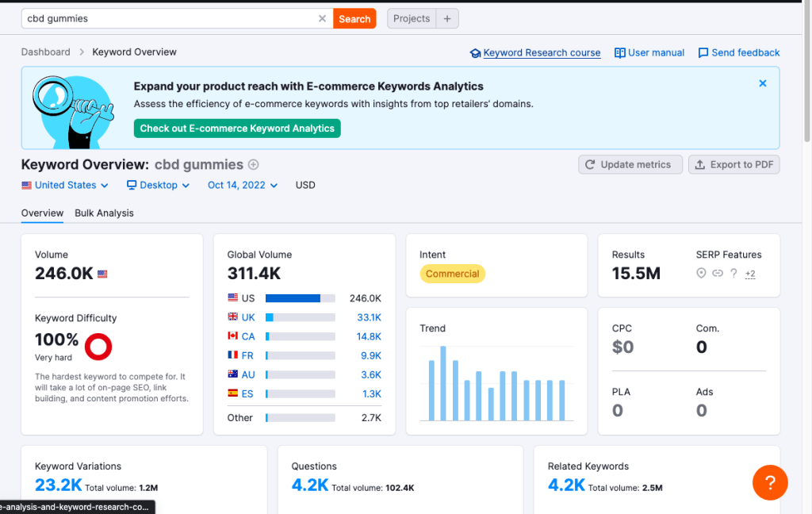812x514 pixels.
Task: Click the link SERP feature icon
Action: pyautogui.click(x=718, y=274)
